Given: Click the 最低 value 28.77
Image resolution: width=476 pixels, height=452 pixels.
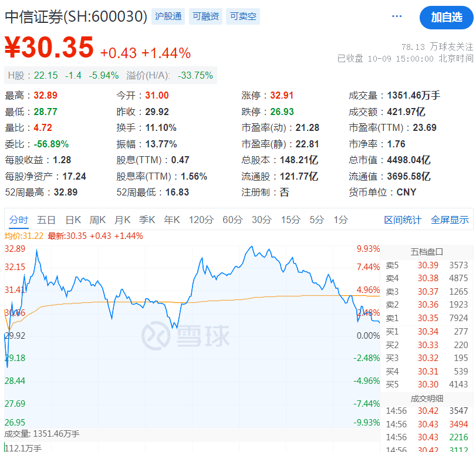Looking at the screenshot, I should pos(45,112).
